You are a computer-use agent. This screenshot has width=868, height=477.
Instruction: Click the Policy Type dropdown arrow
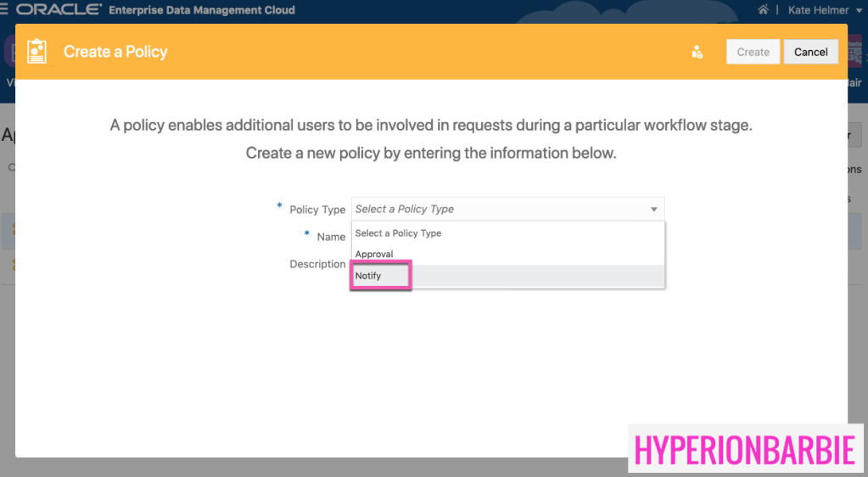(x=653, y=210)
